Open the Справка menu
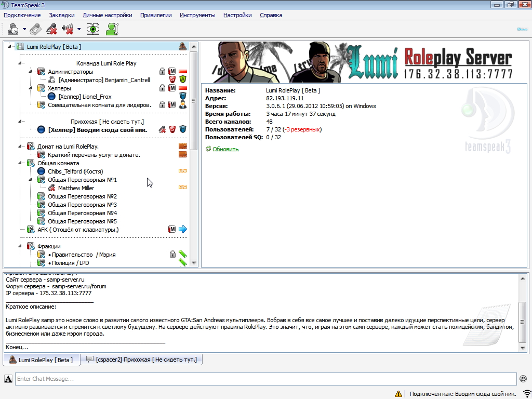 [271, 15]
